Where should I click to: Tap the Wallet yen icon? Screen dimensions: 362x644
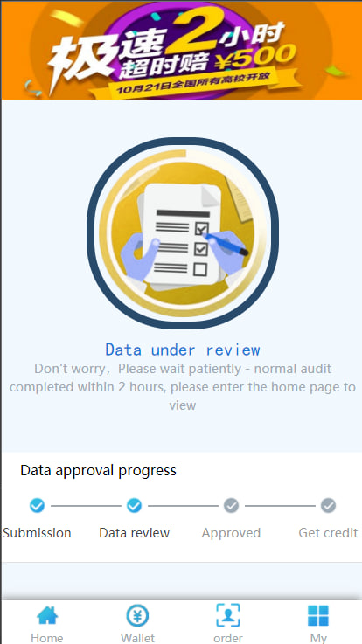tap(137, 615)
